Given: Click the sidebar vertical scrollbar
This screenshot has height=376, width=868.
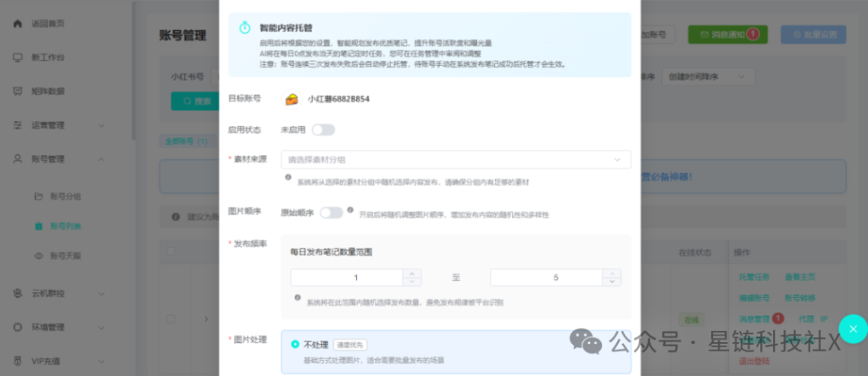Looking at the screenshot, I should pyautogui.click(x=133, y=69).
